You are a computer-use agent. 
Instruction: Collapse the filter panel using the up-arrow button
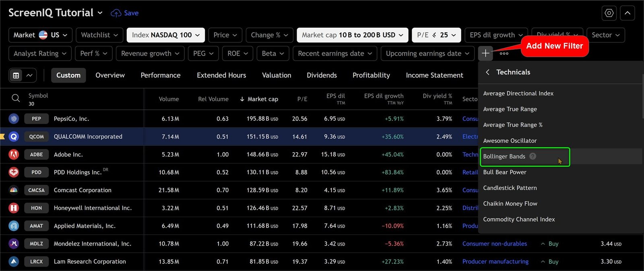(x=627, y=13)
